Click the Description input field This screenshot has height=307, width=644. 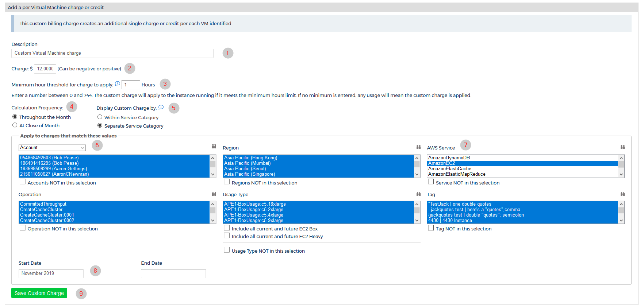point(112,53)
